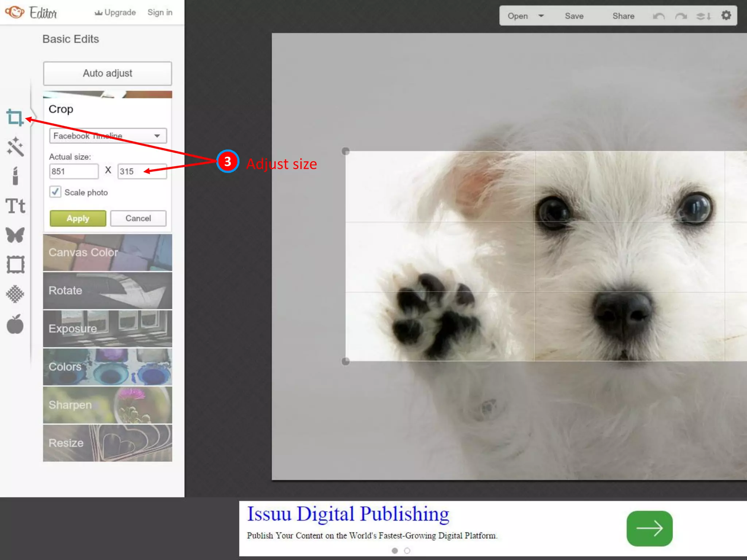Open the Textures crosshatch icon

point(15,294)
